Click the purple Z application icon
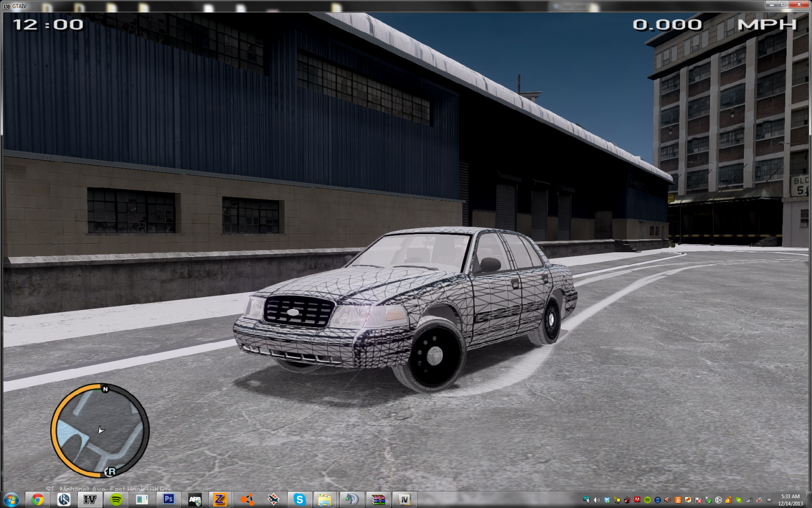This screenshot has width=812, height=508. pyautogui.click(x=220, y=499)
